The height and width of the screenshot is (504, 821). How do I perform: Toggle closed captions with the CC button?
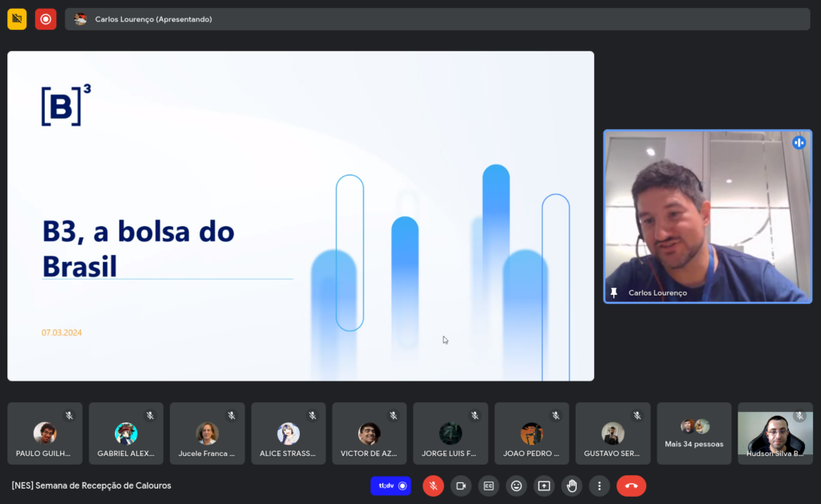tap(488, 486)
